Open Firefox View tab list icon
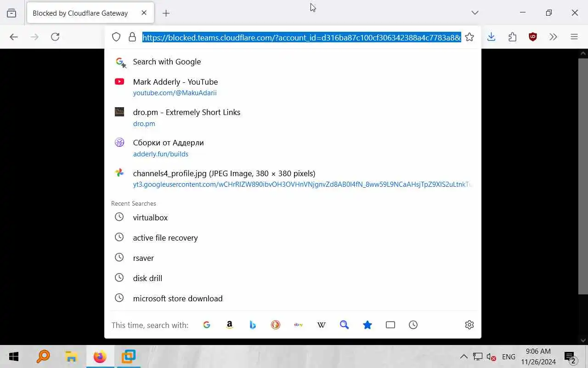 click(11, 13)
